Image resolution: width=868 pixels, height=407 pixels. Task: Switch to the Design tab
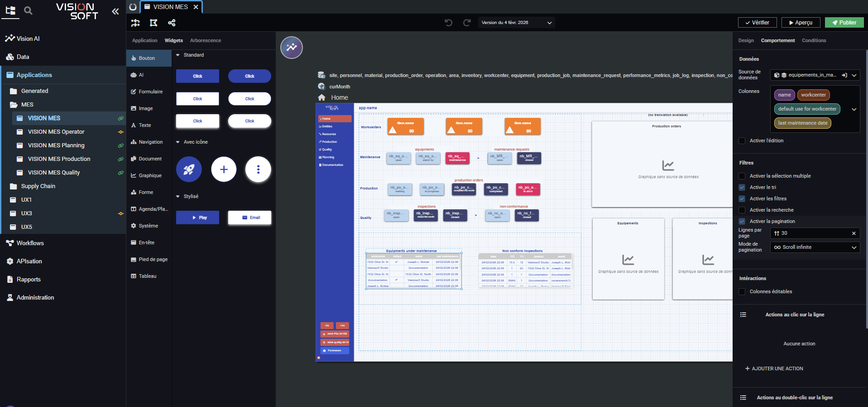click(x=746, y=41)
